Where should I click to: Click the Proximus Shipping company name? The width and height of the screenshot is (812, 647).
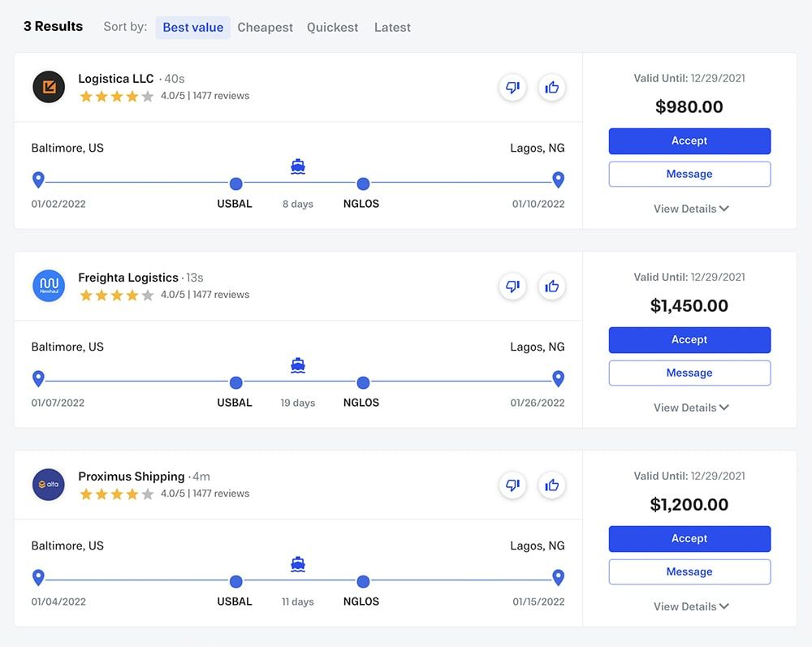132,477
